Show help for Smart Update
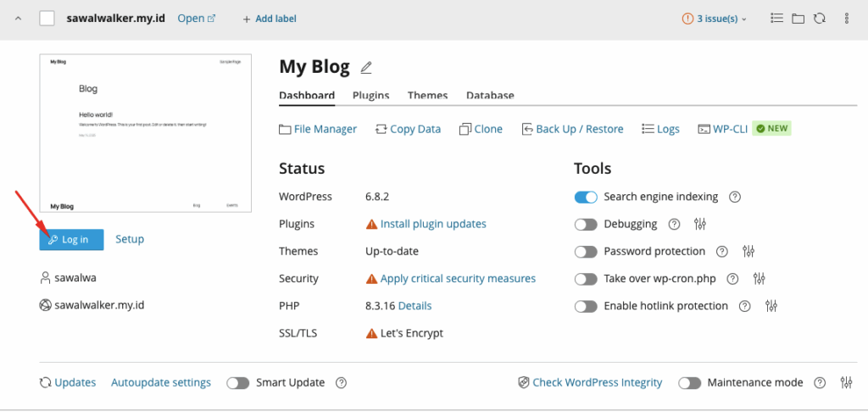This screenshot has height=412, width=868. tap(341, 382)
